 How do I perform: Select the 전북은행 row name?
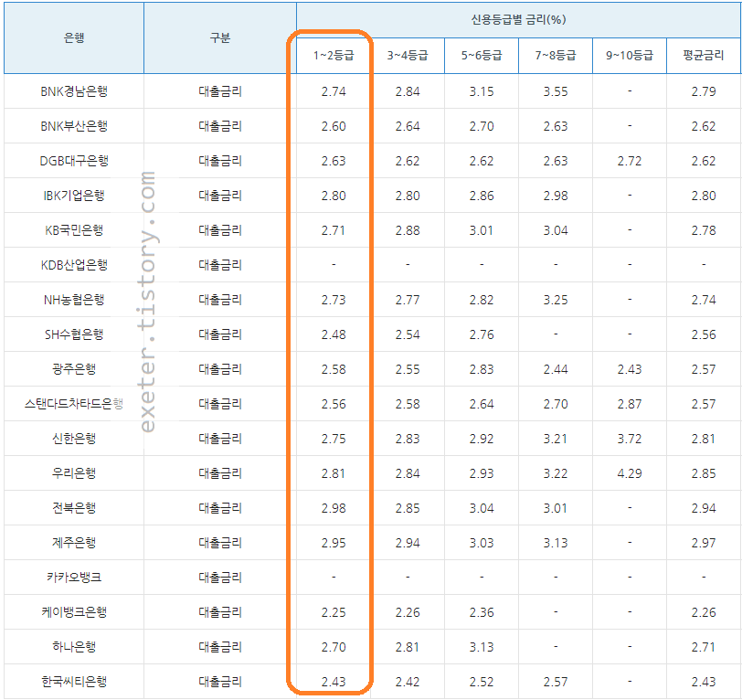pos(74,508)
